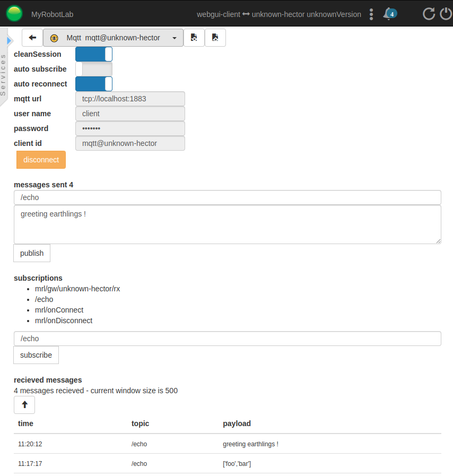The width and height of the screenshot is (453, 476).
Task: Open the notifications bell showing 4
Action: [x=389, y=14]
